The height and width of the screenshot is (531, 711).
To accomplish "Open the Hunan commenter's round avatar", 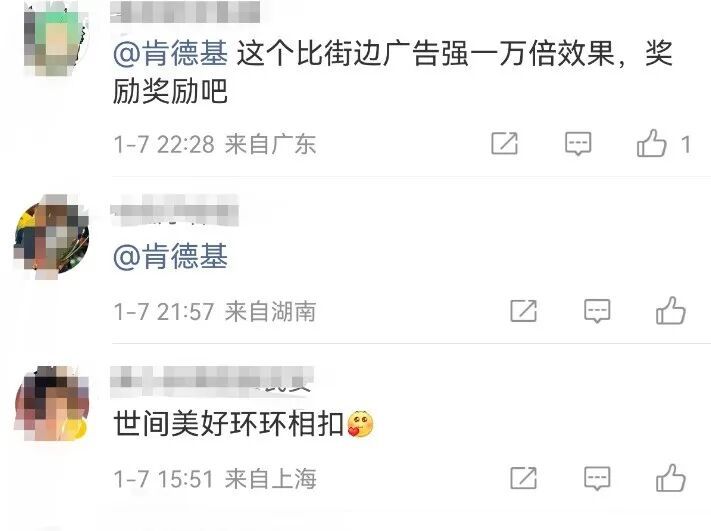I will click(x=52, y=237).
